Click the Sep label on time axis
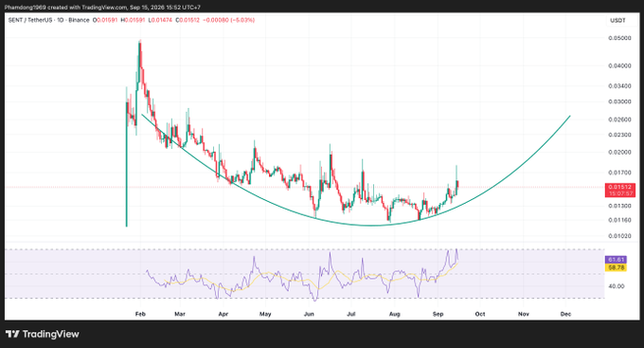The height and width of the screenshot is (348, 644). pos(438,314)
